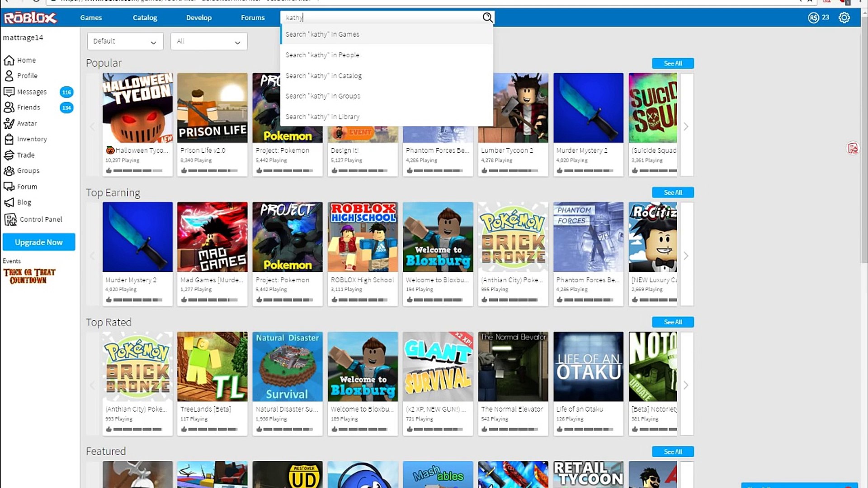Click the Forum sidebar icon
The width and height of the screenshot is (868, 488).
click(x=9, y=187)
